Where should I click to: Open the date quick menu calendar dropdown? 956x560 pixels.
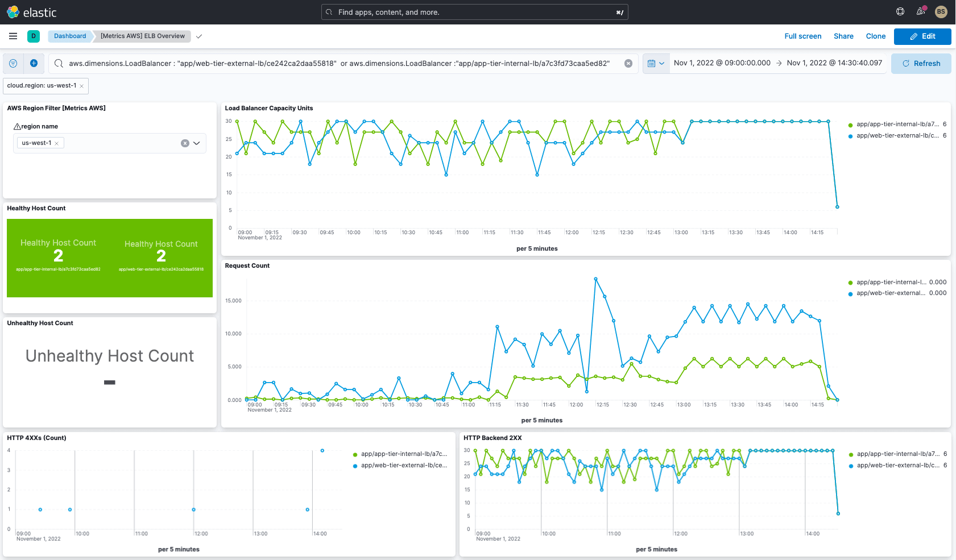click(x=656, y=64)
